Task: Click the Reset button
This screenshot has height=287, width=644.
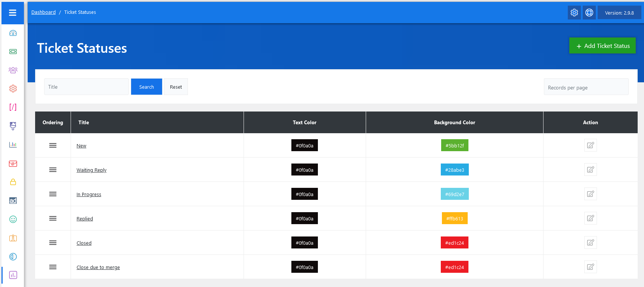Action: (x=176, y=87)
